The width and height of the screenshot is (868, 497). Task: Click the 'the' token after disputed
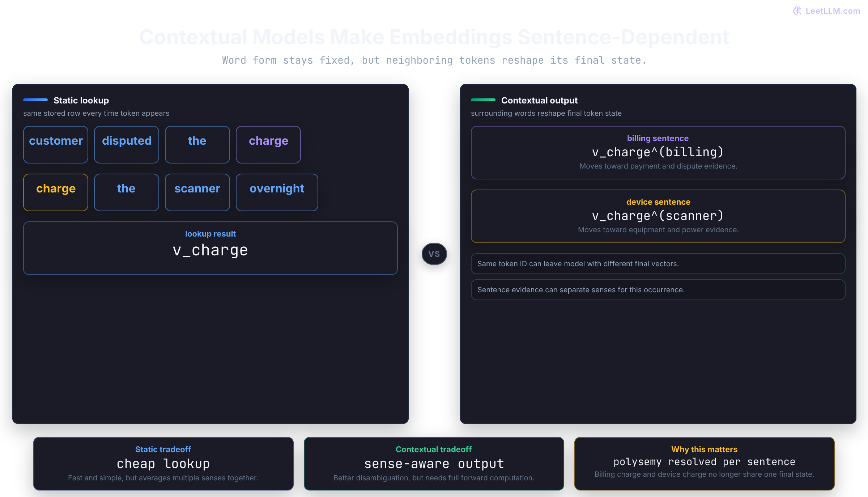click(197, 144)
